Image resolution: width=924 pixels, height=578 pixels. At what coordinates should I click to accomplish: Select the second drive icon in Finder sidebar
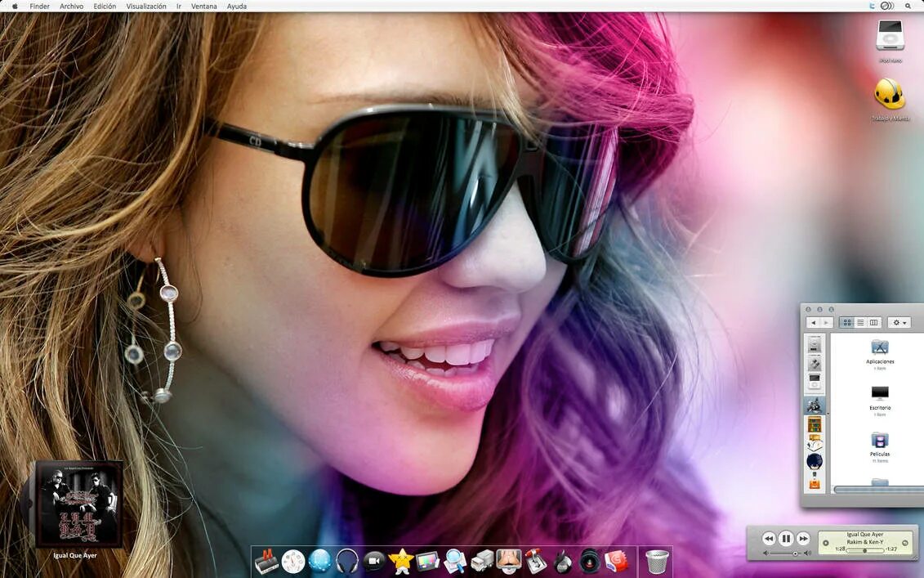point(815,363)
